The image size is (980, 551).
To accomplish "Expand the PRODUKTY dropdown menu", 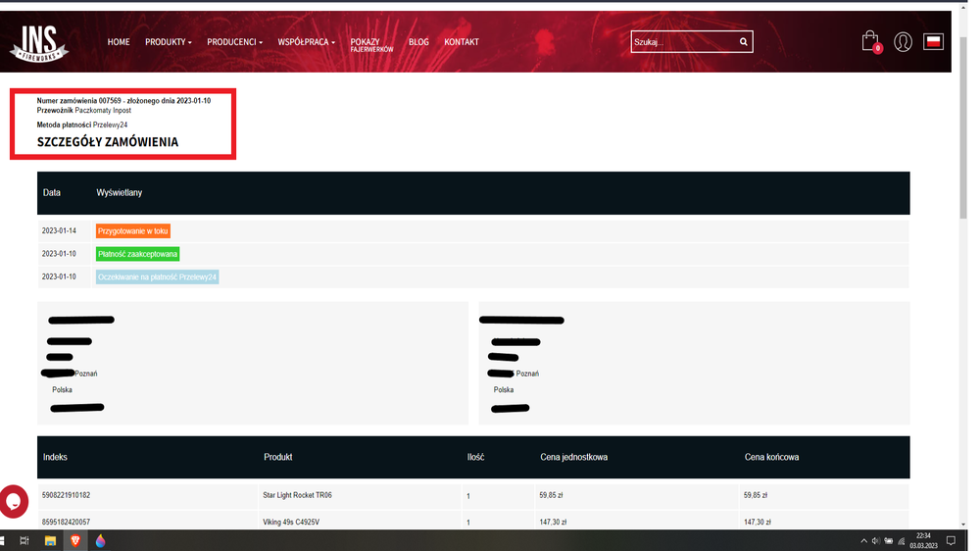I will click(168, 42).
